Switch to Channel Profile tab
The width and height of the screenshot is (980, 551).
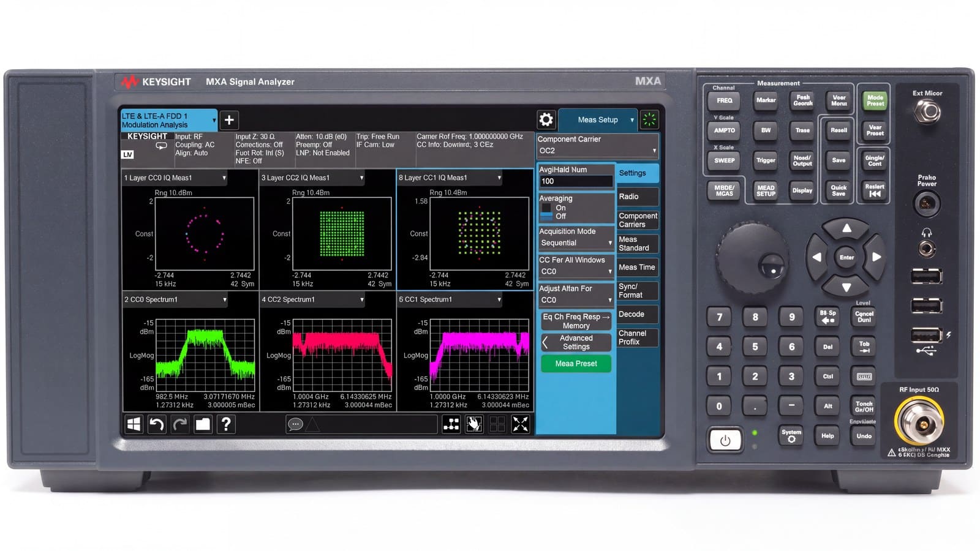(638, 337)
